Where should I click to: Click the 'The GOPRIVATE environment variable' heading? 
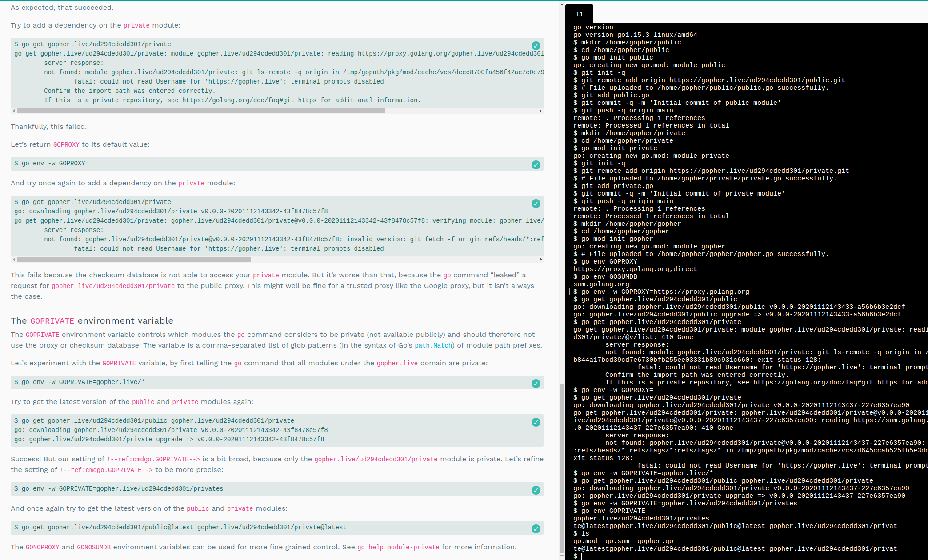[x=92, y=320]
